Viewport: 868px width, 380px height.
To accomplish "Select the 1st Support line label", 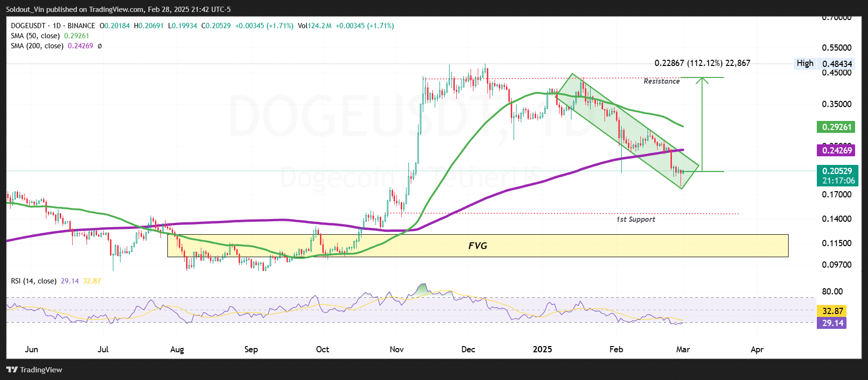I will [636, 219].
